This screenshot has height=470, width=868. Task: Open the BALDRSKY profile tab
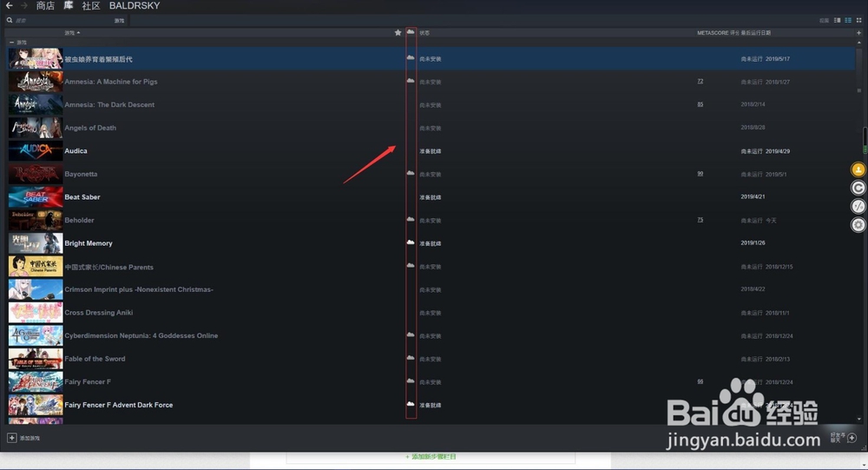coord(135,5)
